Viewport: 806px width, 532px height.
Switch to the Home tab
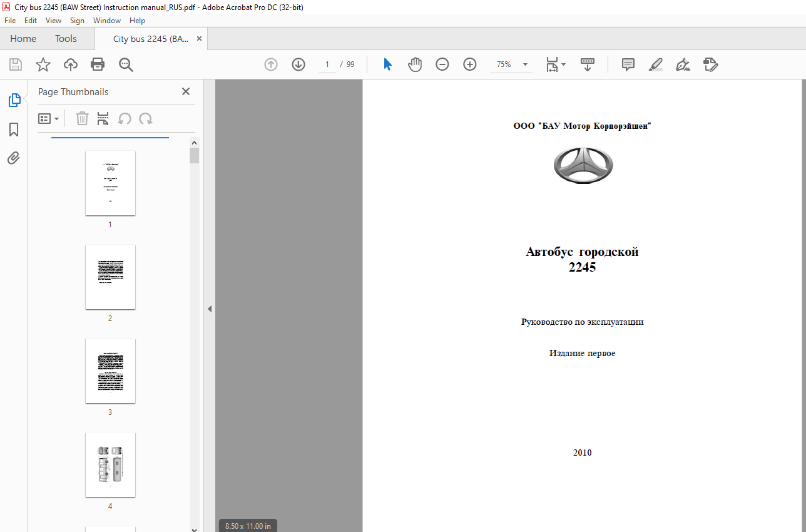23,39
